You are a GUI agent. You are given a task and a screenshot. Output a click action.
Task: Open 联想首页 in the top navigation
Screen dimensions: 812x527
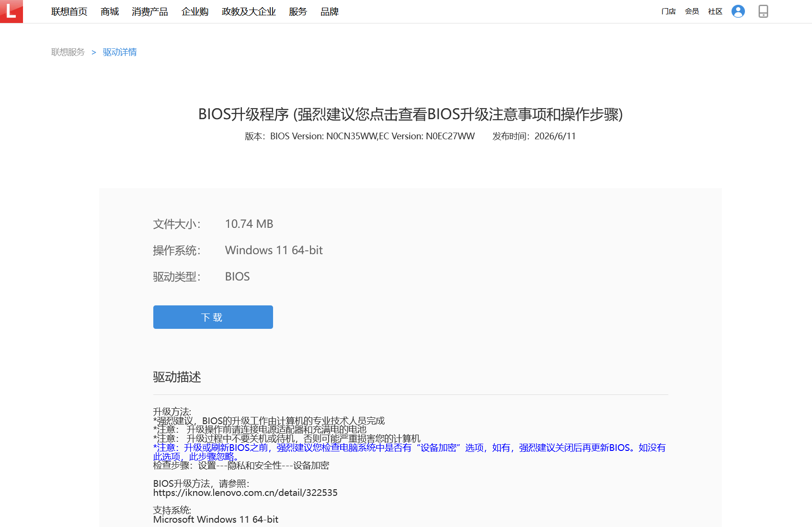click(69, 11)
